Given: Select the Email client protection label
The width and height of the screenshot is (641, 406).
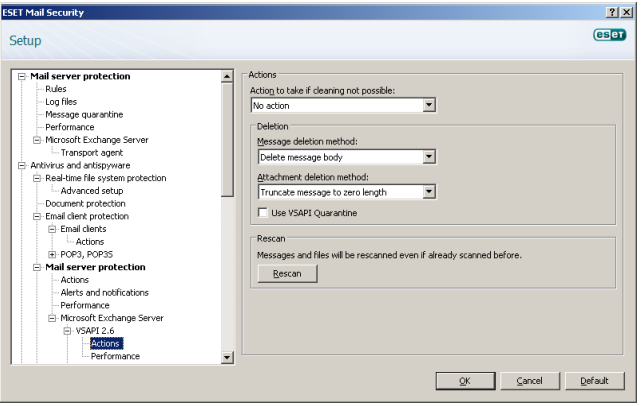Looking at the screenshot, I should coord(87,217).
